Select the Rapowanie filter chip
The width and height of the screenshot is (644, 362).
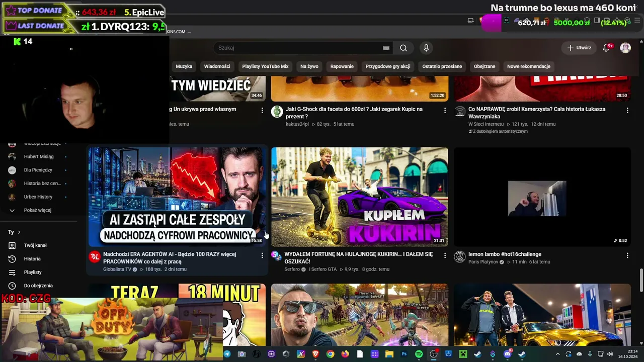click(342, 66)
